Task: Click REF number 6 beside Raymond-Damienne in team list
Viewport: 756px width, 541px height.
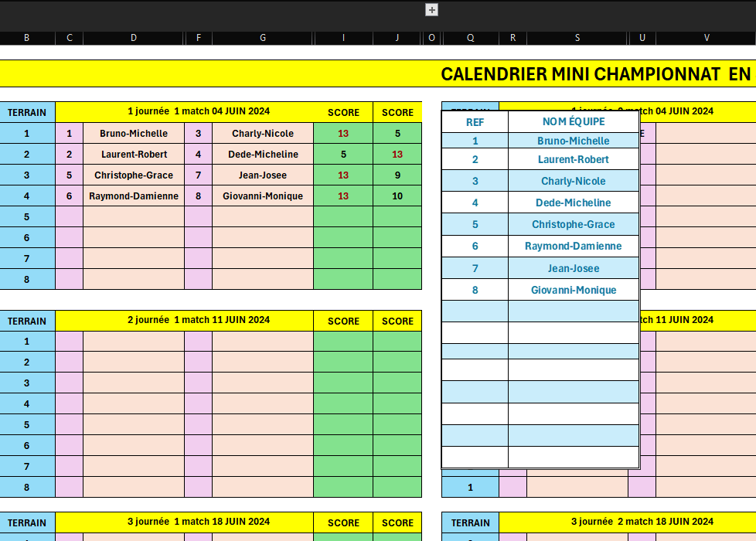Action: coord(475,247)
